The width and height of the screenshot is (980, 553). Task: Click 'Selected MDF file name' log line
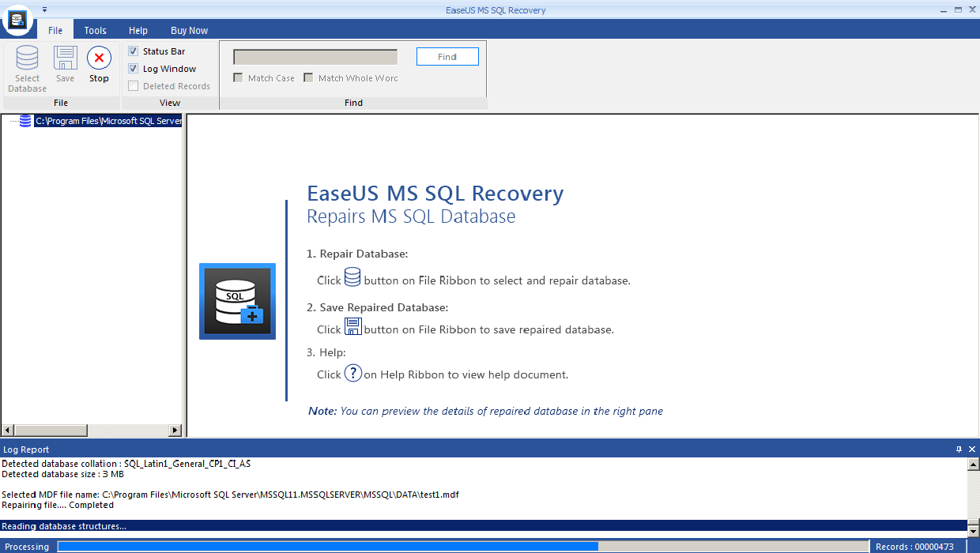[230, 495]
